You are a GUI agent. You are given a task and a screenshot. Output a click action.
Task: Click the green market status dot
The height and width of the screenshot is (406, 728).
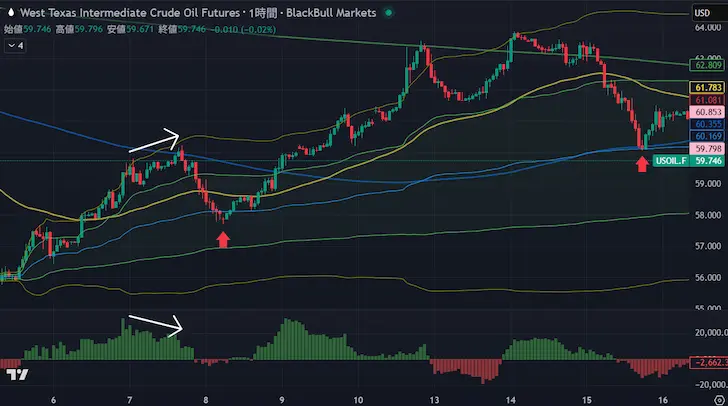pyautogui.click(x=388, y=13)
